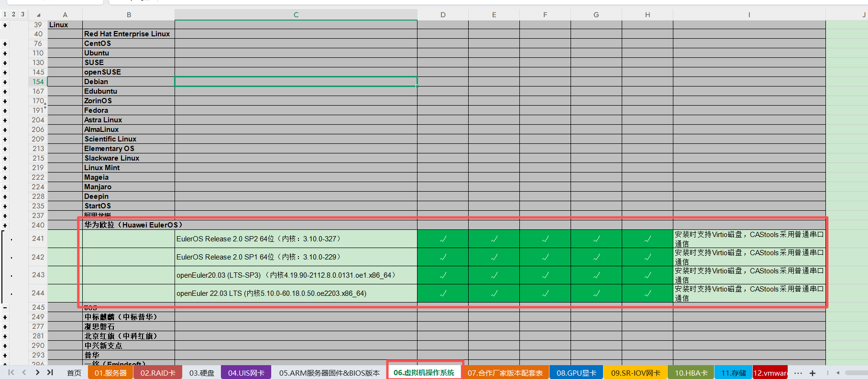Select column B header
Image resolution: width=868 pixels, height=379 pixels.
coord(129,15)
